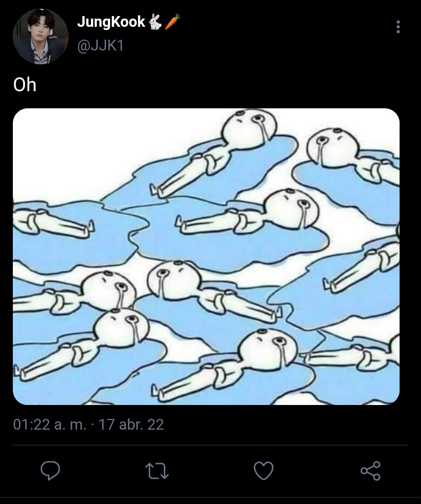The image size is (421, 504).
Task: Open JungKook's profile picture
Action: 40,36
